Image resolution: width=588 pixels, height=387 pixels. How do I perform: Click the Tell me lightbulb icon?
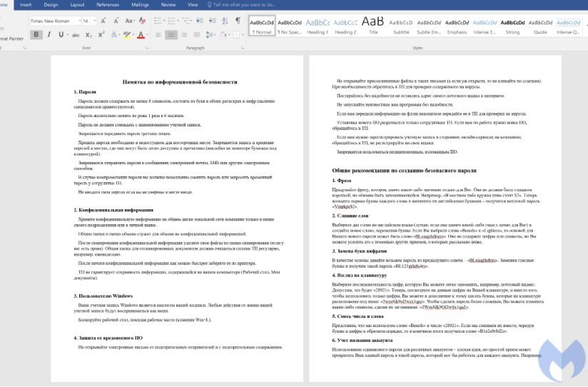[x=209, y=4]
